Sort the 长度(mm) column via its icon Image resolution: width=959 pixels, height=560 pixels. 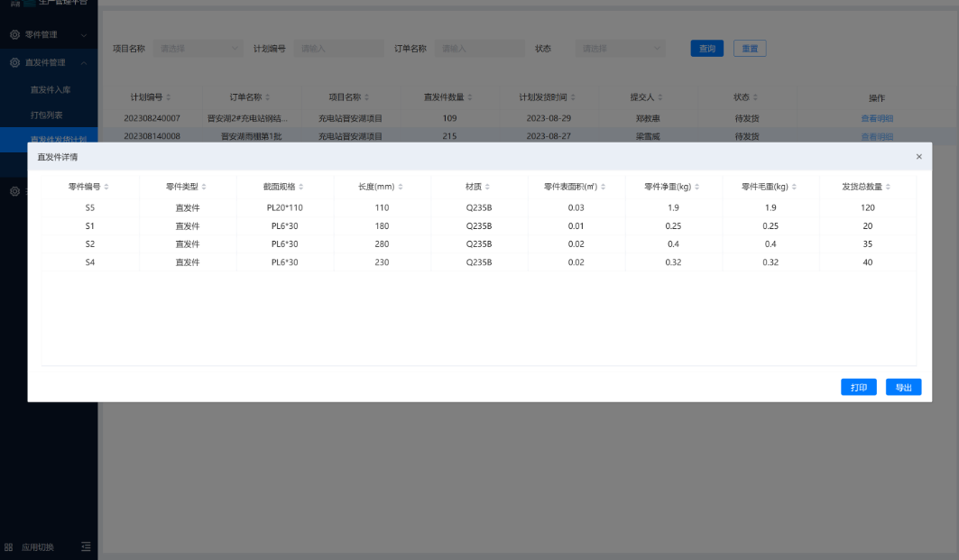click(401, 187)
